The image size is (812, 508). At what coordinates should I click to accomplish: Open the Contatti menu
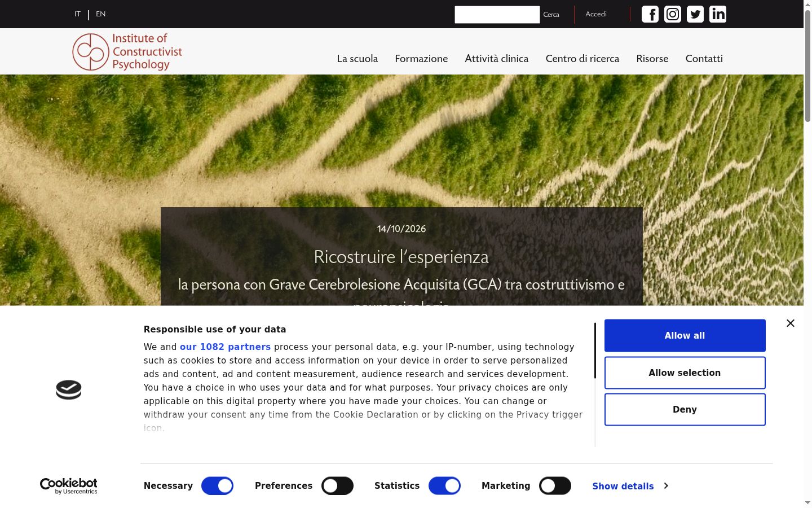(704, 59)
